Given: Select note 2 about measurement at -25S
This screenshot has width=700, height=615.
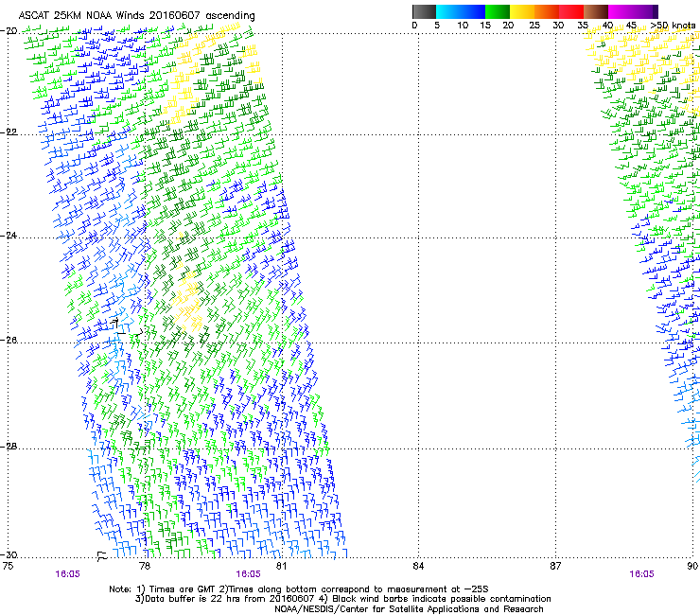Looking at the screenshot, I should coord(354,589).
